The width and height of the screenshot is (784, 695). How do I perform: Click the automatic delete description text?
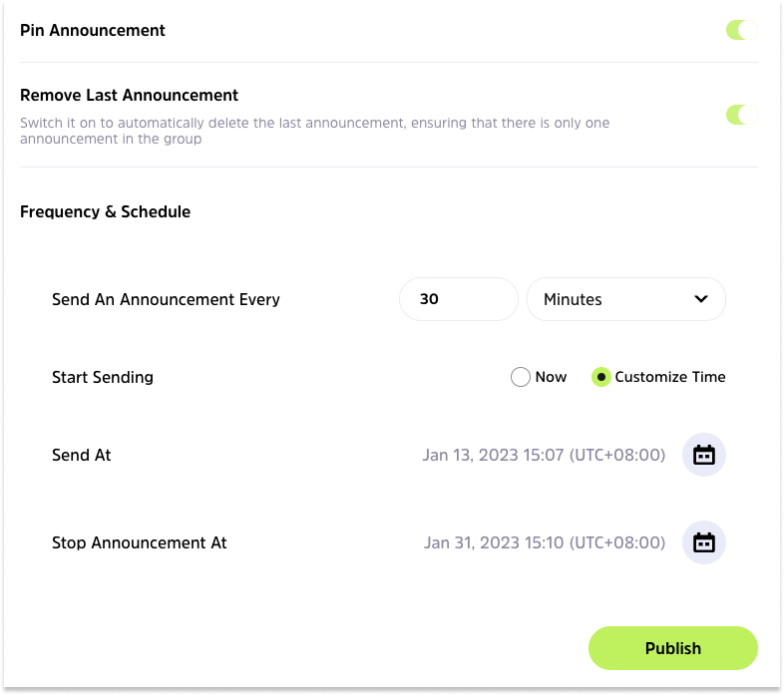click(x=314, y=131)
